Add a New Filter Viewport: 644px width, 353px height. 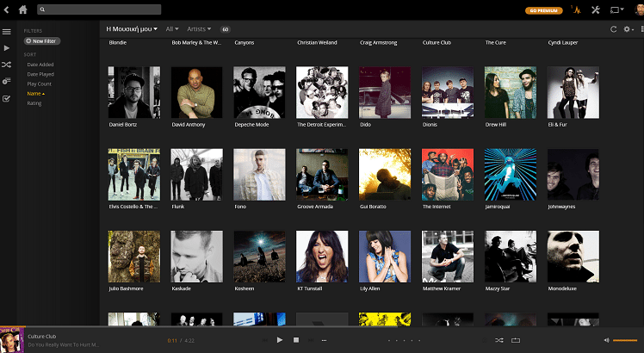pyautogui.click(x=42, y=41)
